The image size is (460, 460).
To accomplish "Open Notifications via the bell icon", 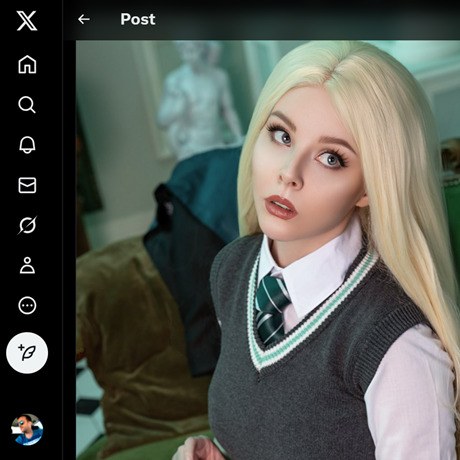I will click(x=27, y=145).
